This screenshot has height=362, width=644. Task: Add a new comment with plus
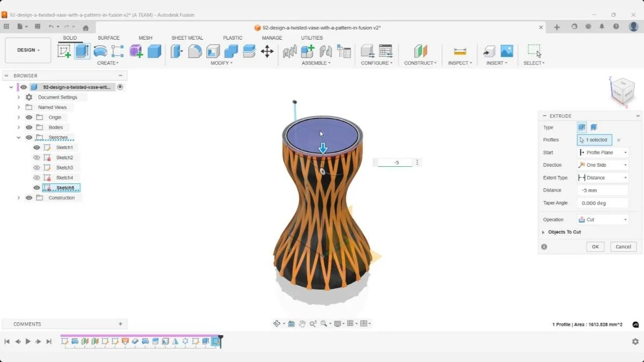pyautogui.click(x=120, y=324)
